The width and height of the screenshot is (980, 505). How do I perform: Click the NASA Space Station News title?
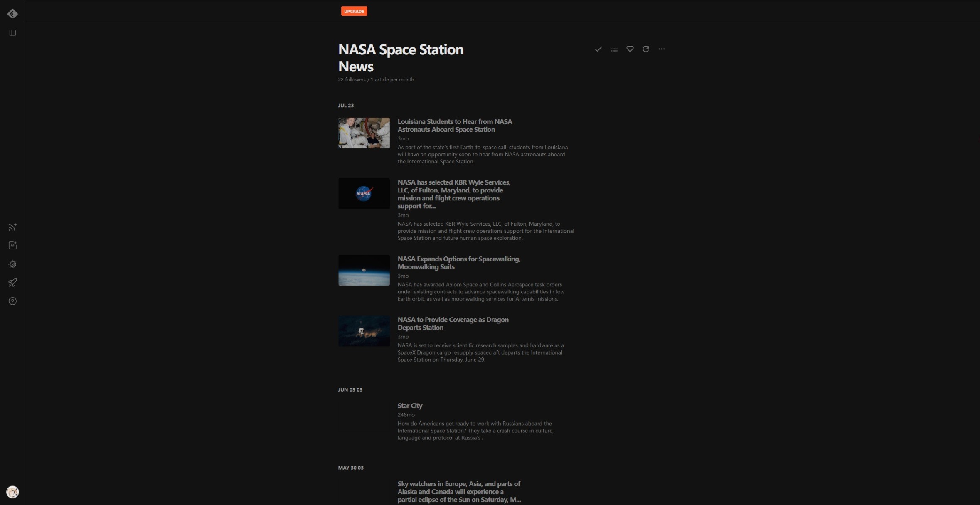pyautogui.click(x=401, y=58)
